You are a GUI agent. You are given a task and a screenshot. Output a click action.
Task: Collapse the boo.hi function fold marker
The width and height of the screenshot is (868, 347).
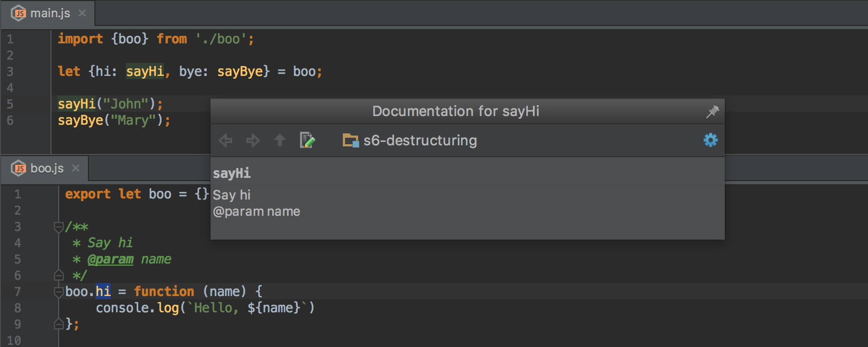point(59,292)
